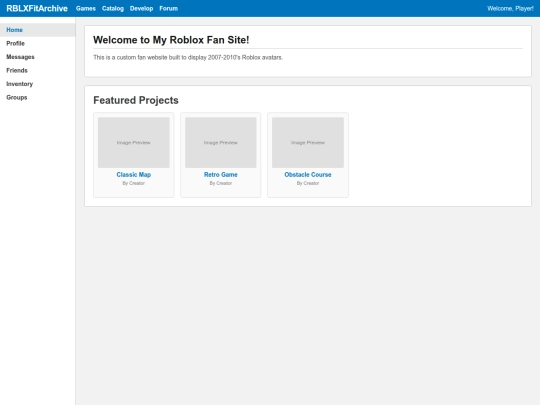540x405 pixels.
Task: Click the custom fan website description text
Action: pos(188,58)
